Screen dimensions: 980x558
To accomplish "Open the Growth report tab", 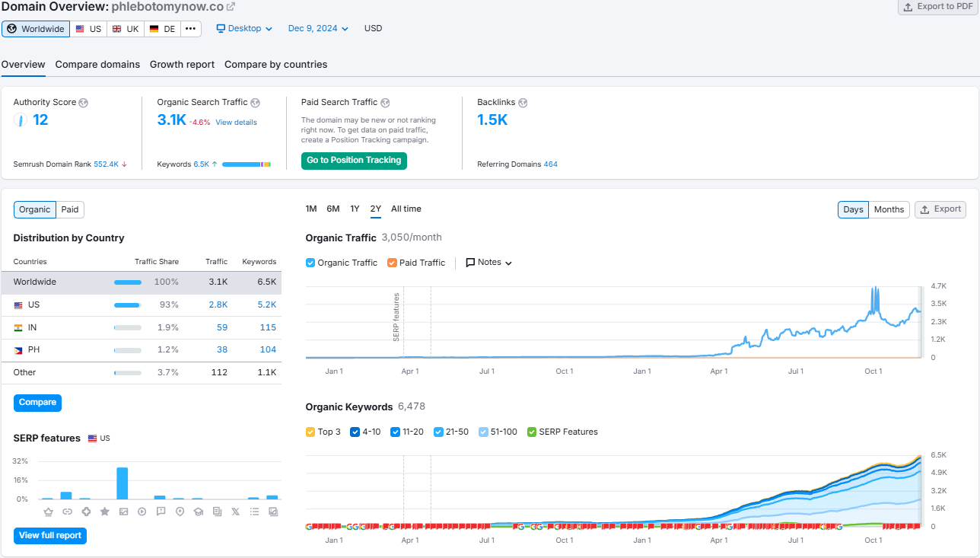I will 182,65.
